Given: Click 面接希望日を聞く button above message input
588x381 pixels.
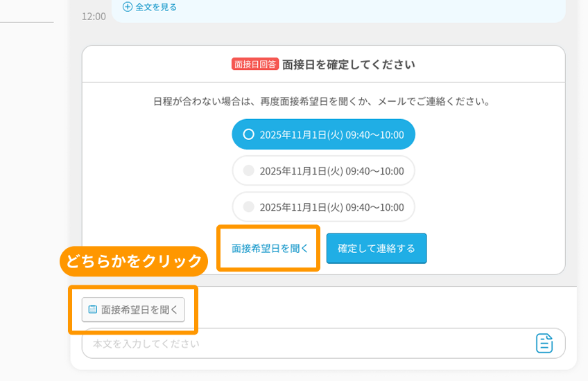Looking at the screenshot, I should pos(133,310).
